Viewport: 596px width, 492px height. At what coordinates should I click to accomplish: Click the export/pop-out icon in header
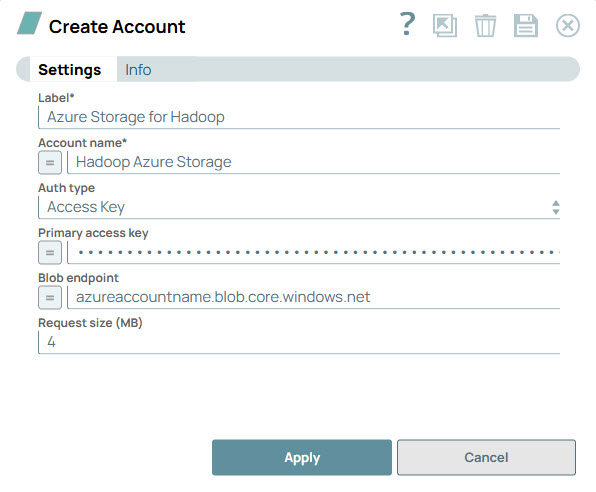445,25
